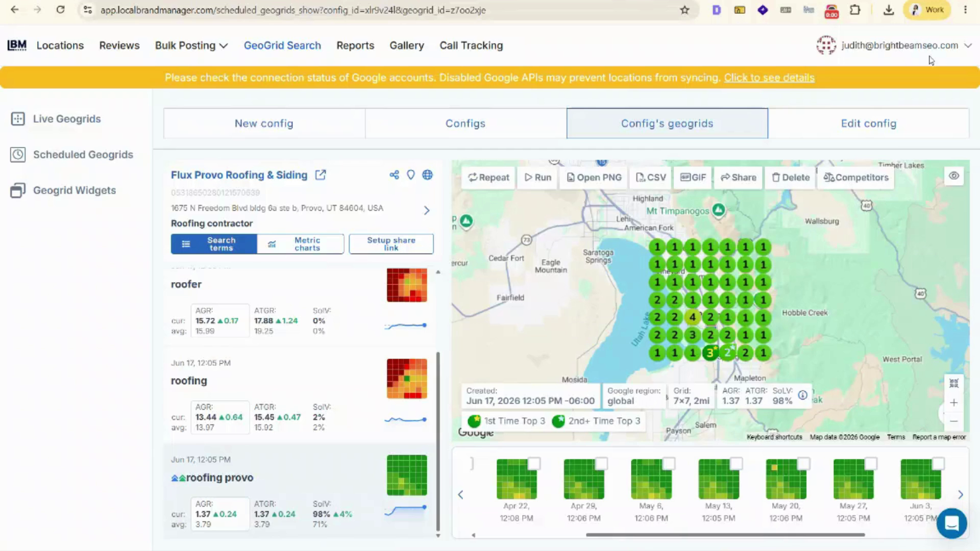The height and width of the screenshot is (551, 980).
Task: Toggle map visibility eye icon
Action: click(x=954, y=176)
